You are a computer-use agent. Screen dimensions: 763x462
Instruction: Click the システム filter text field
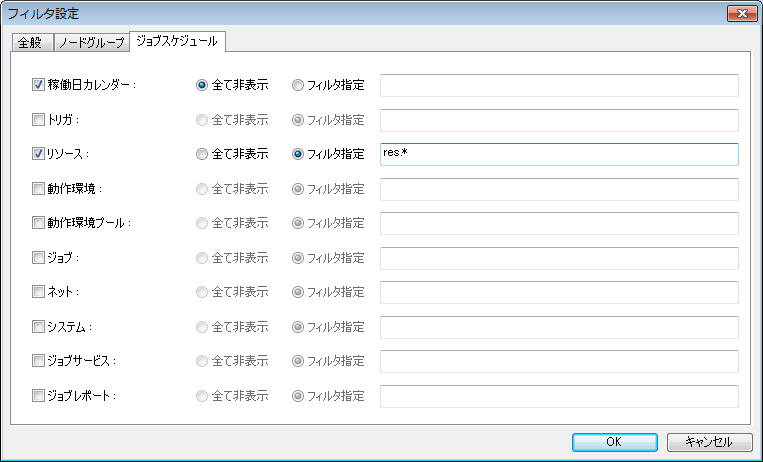coord(559,327)
